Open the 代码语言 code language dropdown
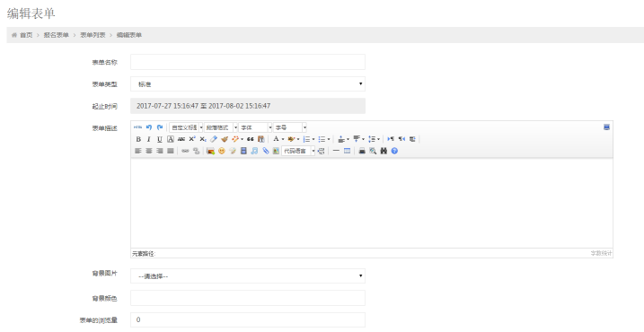This screenshot has height=332, width=644. click(298, 151)
